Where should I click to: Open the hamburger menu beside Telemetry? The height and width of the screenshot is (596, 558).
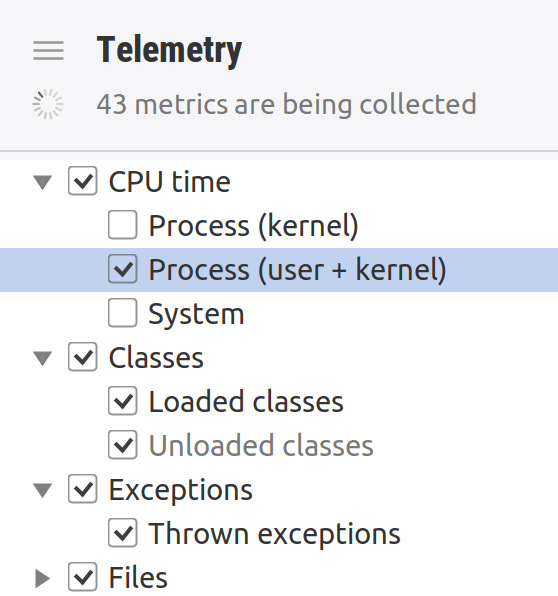click(x=48, y=51)
